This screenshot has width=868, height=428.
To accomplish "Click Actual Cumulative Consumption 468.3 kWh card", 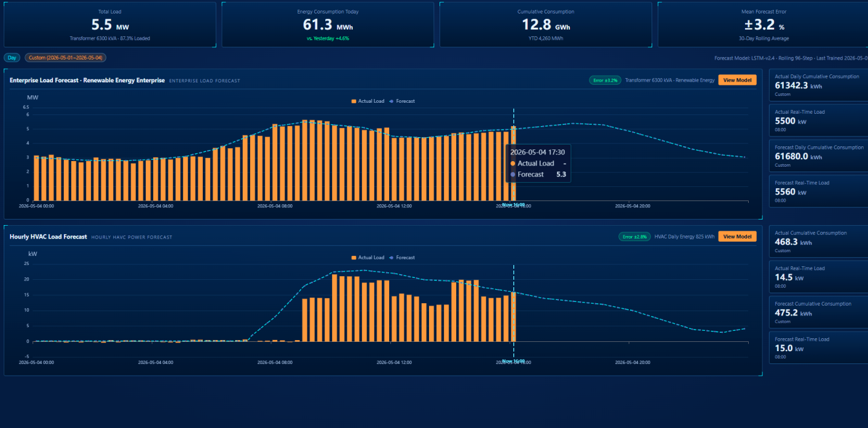I will tap(818, 241).
